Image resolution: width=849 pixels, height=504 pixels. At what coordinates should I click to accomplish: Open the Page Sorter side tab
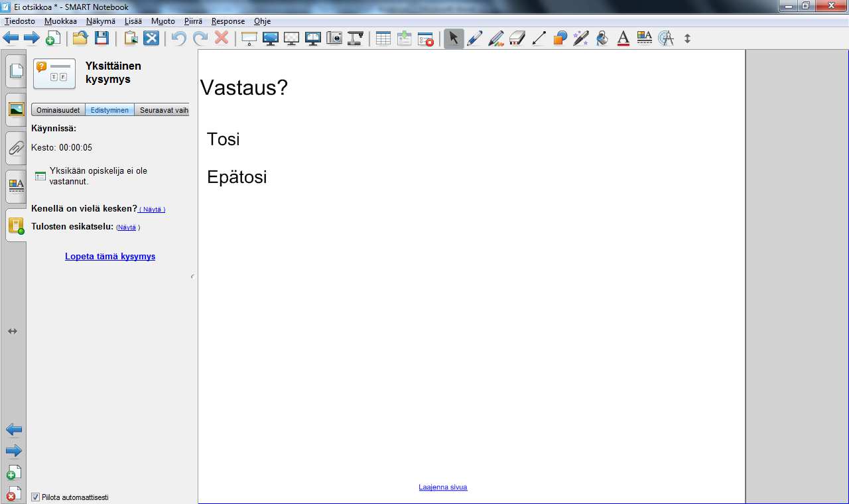[16, 70]
